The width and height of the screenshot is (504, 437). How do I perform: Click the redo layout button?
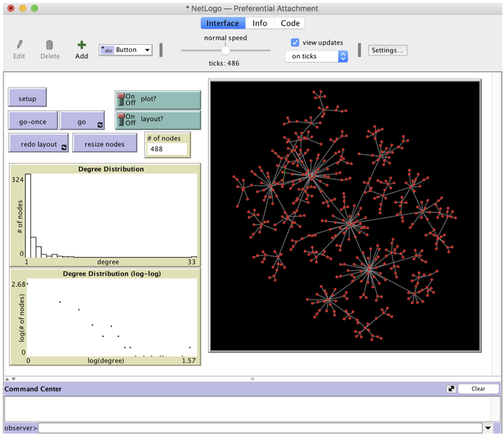(38, 143)
